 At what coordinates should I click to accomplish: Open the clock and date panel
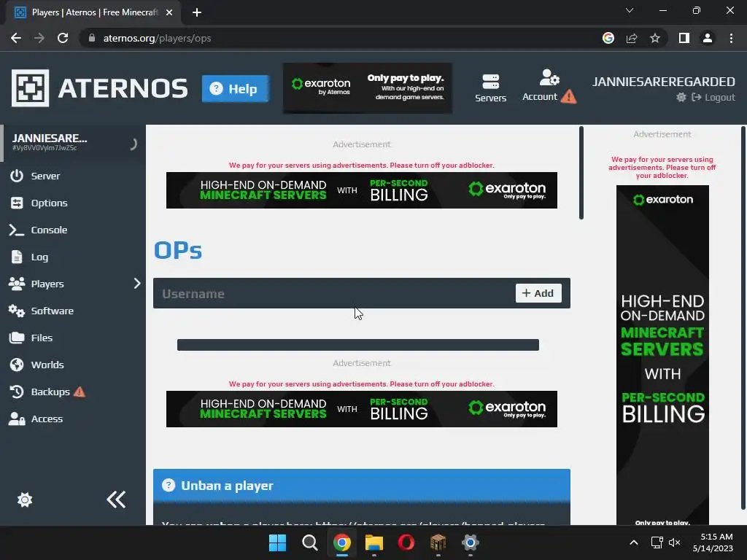click(713, 542)
